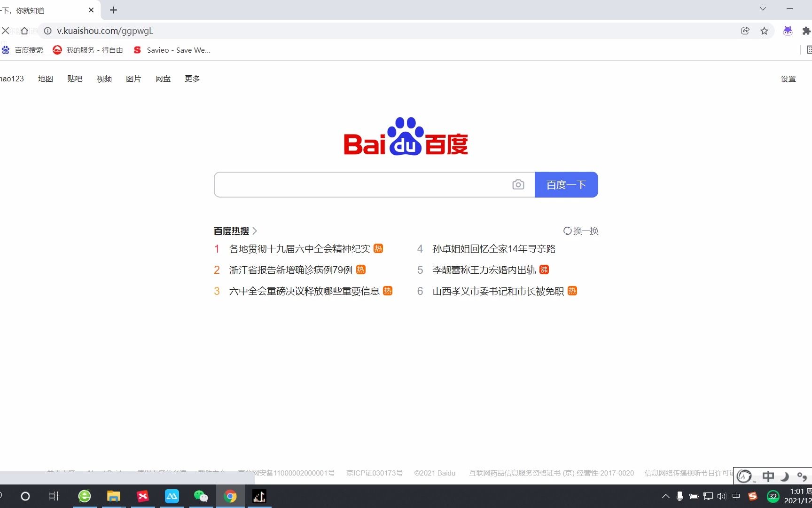The width and height of the screenshot is (812, 508).
Task: Click the Baidu logo
Action: click(x=406, y=136)
